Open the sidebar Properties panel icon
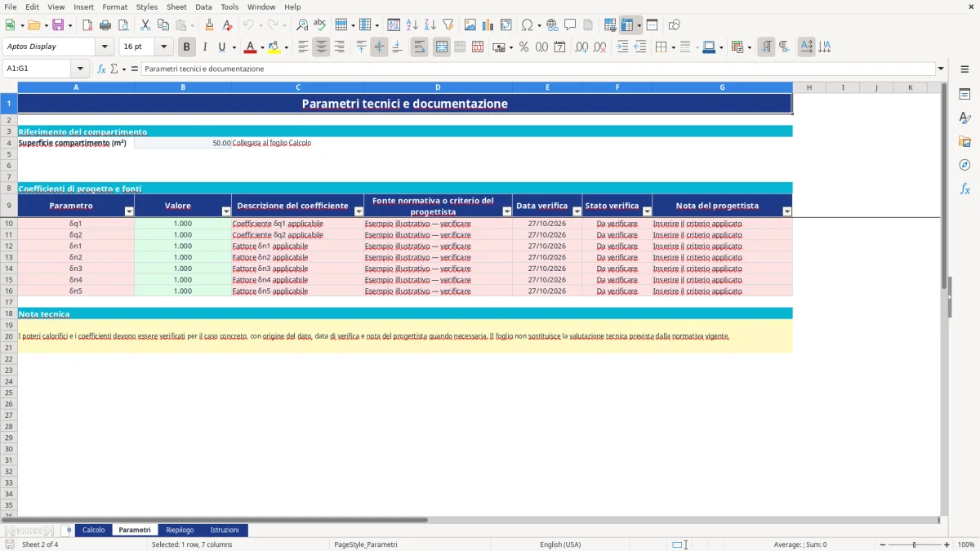The image size is (980, 551). coord(964,94)
